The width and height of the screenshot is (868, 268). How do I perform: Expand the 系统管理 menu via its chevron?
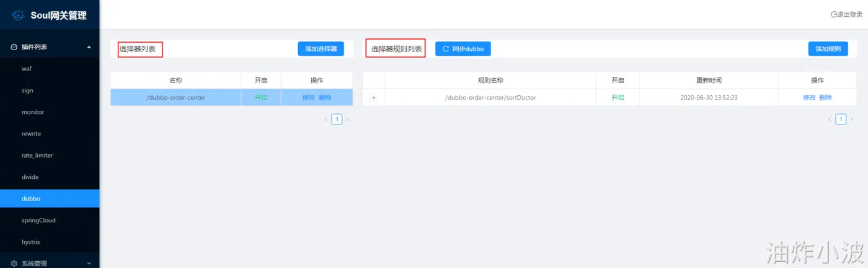pyautogui.click(x=89, y=263)
